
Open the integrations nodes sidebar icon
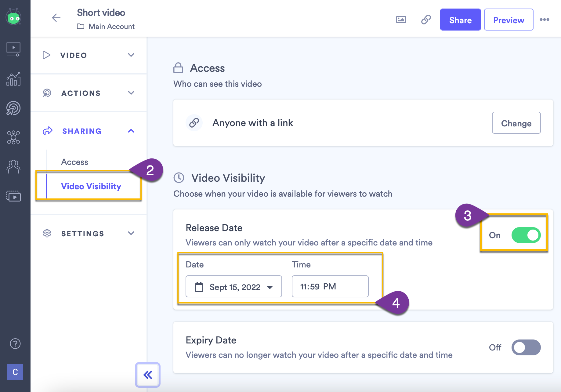tap(13, 137)
